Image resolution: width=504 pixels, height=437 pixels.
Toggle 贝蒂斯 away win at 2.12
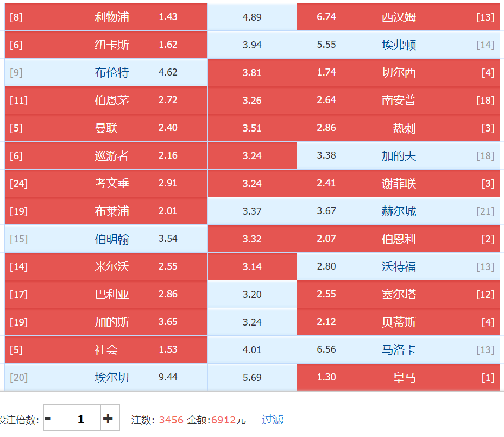(398, 321)
